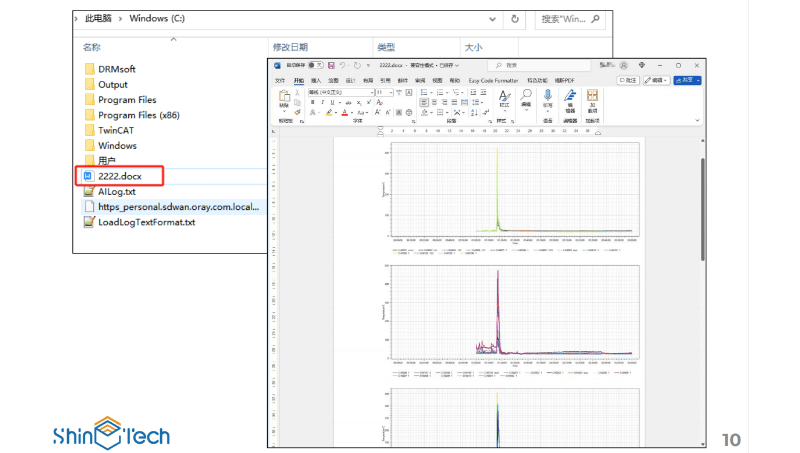Open the Editor pen icon in the ribbon
This screenshot has height=453, width=800.
coord(570,95)
